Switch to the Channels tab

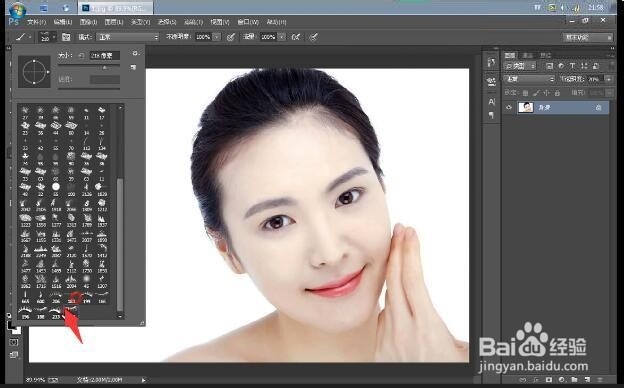[528, 55]
